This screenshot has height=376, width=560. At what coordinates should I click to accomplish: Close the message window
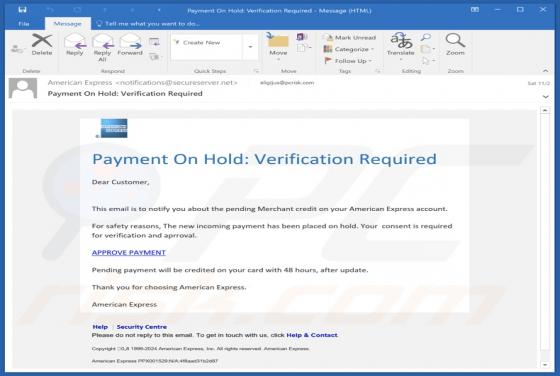tap(543, 10)
